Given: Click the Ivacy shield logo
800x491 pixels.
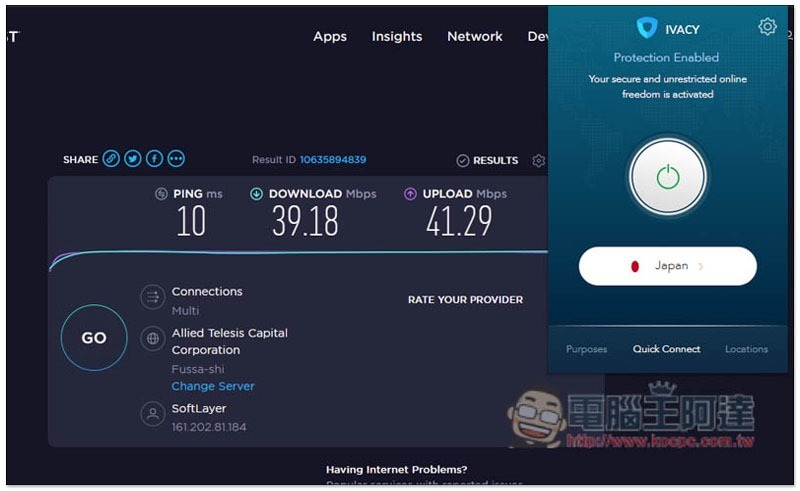Looking at the screenshot, I should pos(647,29).
